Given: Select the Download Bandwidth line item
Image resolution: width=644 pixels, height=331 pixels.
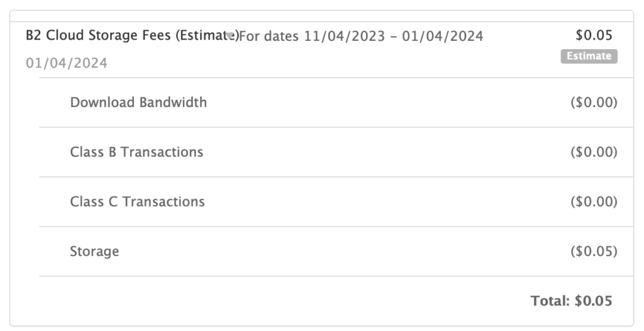Looking at the screenshot, I should pyautogui.click(x=138, y=102).
